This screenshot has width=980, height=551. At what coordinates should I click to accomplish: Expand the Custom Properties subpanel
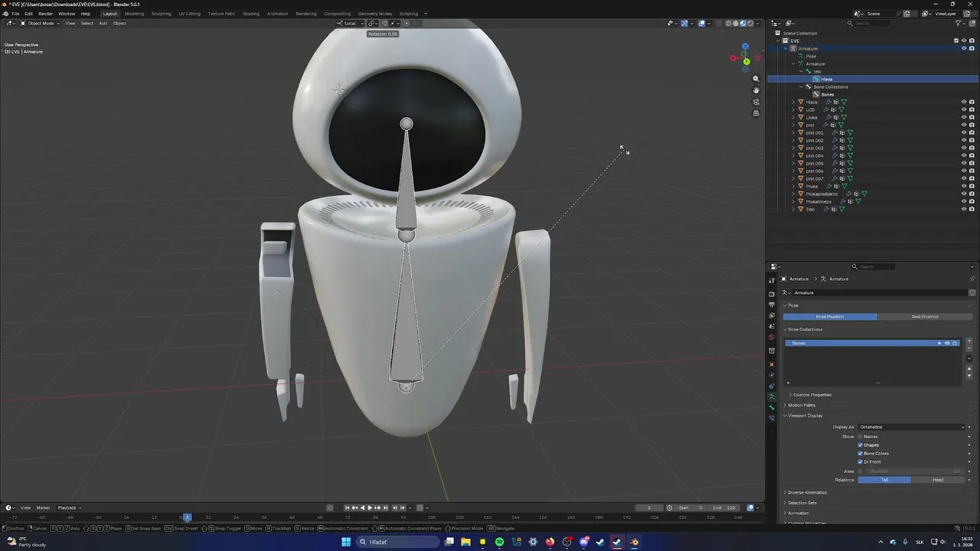812,395
